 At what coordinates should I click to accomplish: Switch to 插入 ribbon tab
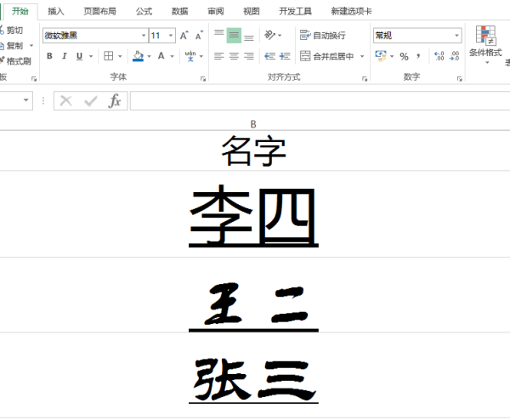coord(55,11)
